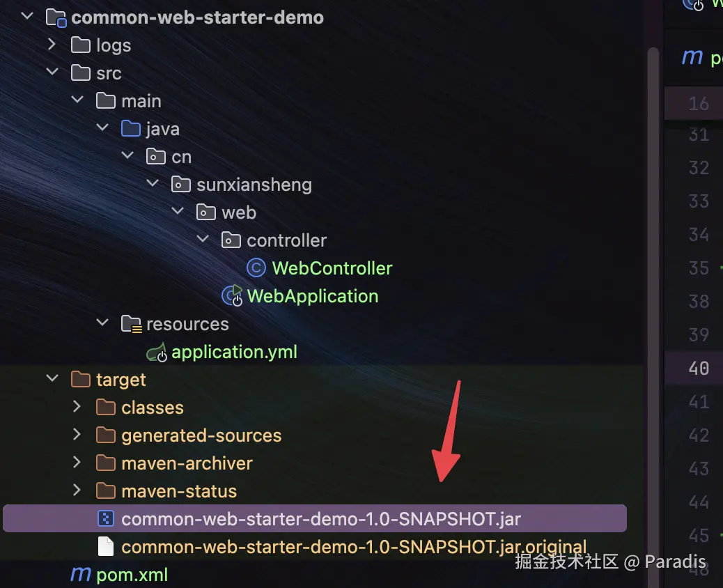Expand the generated-sources folder
This screenshot has width=723, height=588.
(77, 435)
